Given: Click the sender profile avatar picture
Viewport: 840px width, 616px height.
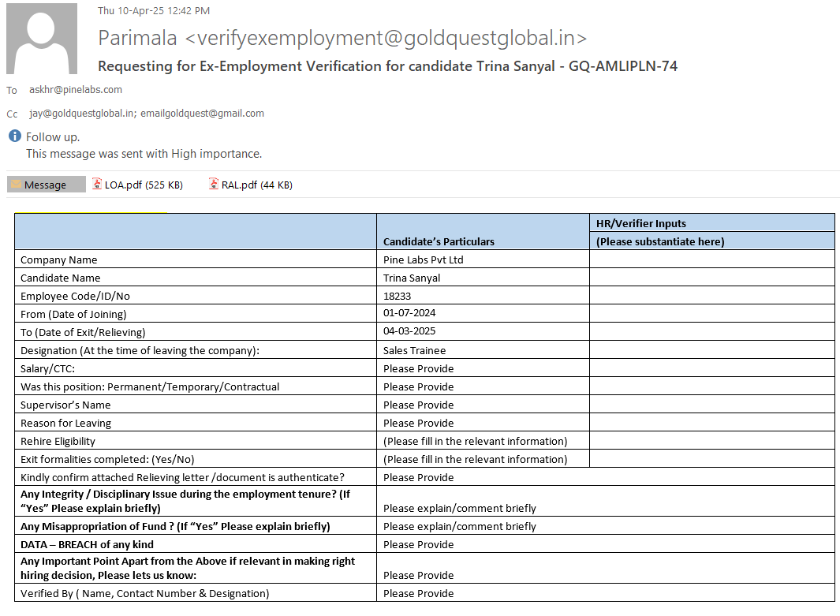Looking at the screenshot, I should tap(42, 39).
